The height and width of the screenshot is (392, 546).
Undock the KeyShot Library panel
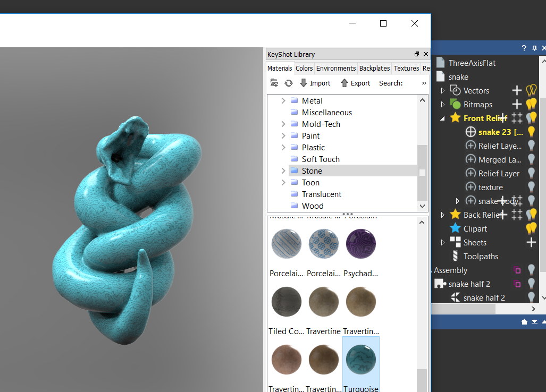pyautogui.click(x=417, y=54)
